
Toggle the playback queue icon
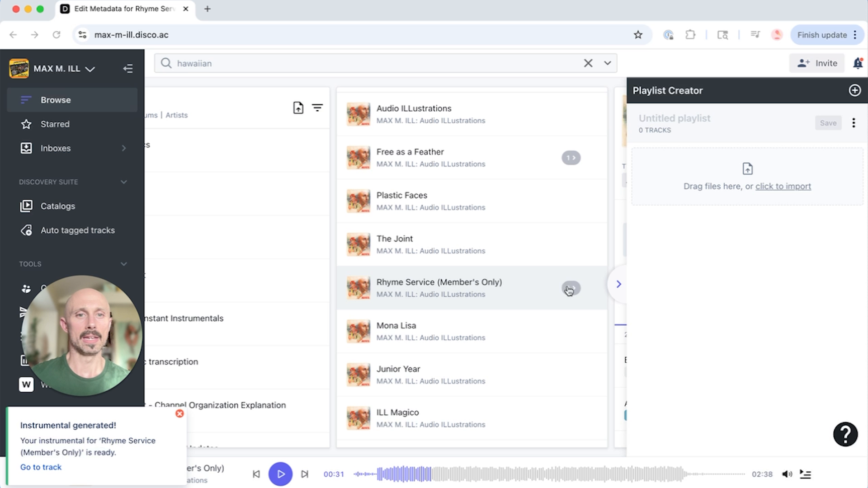click(x=805, y=474)
